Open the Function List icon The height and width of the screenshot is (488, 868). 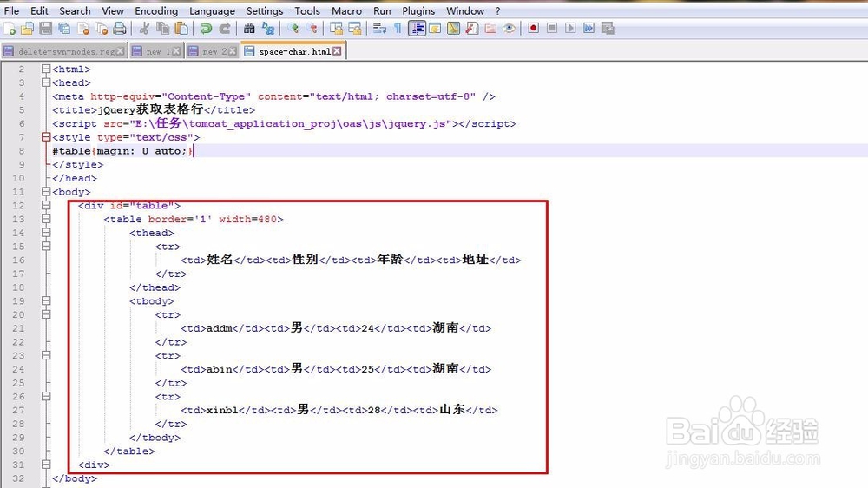[471, 29]
